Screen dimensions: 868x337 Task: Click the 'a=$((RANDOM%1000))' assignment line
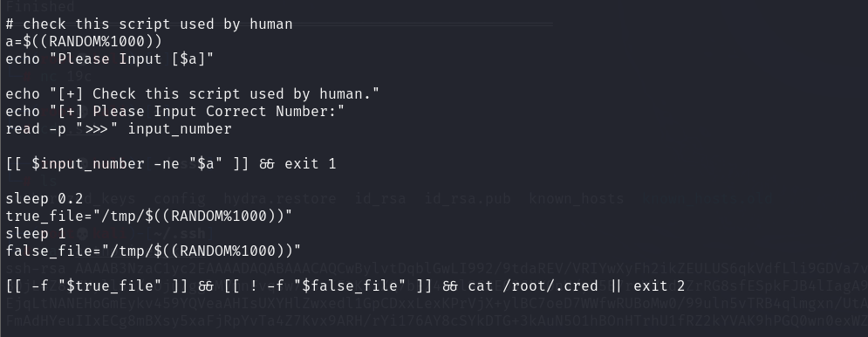84,42
